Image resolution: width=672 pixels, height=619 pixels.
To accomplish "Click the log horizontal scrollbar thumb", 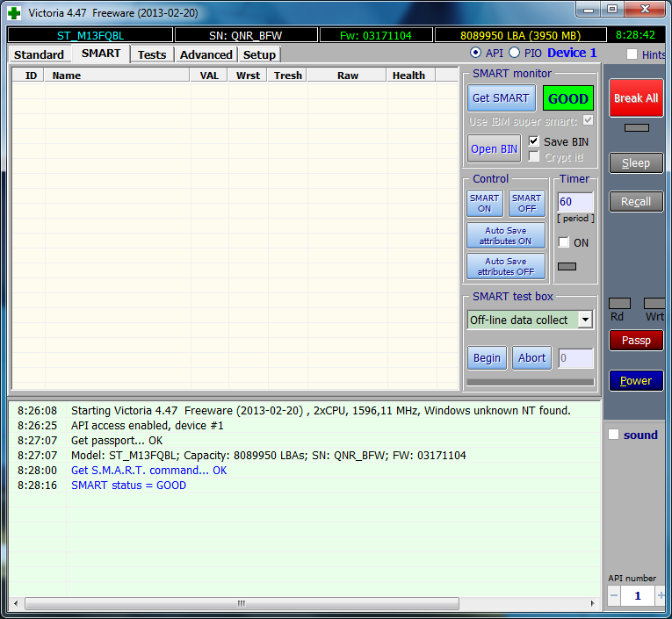I will click(x=242, y=603).
